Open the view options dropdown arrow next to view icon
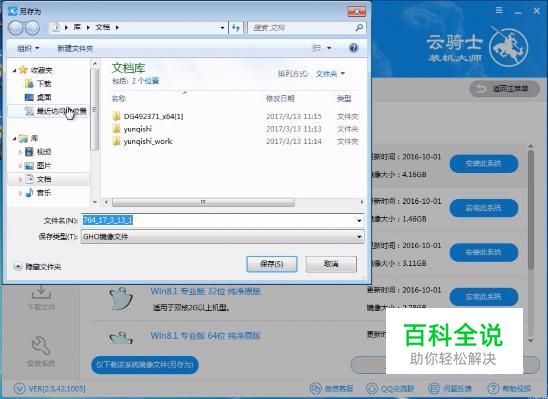Screen dimensions: 548x399 329,48
